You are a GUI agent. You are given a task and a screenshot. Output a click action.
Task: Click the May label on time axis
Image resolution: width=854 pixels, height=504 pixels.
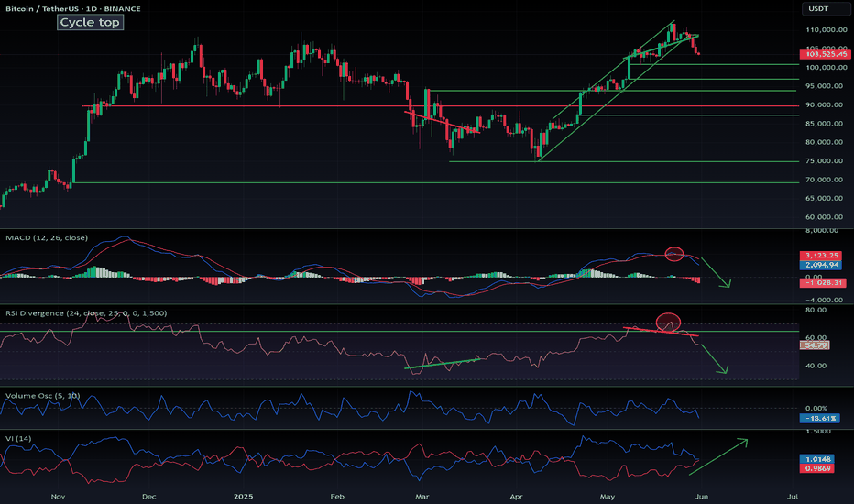608,497
